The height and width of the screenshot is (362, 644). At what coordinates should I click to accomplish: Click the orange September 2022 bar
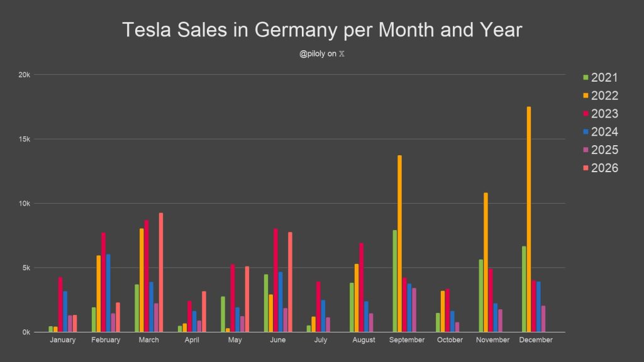point(399,243)
